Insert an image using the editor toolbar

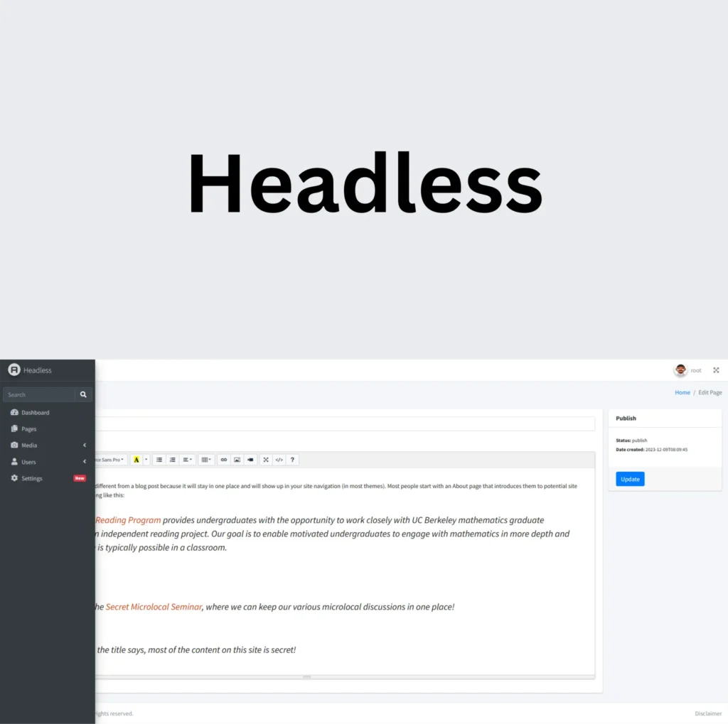click(237, 460)
